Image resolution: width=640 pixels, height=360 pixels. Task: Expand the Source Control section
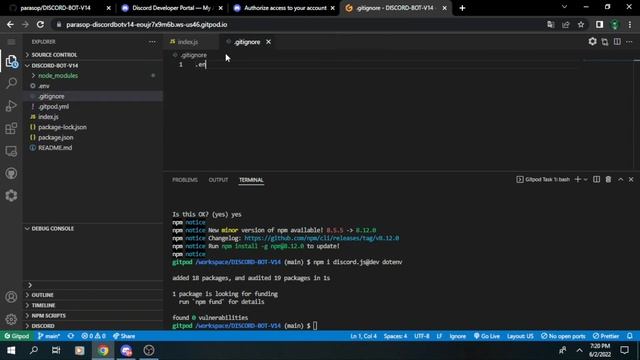click(54, 55)
